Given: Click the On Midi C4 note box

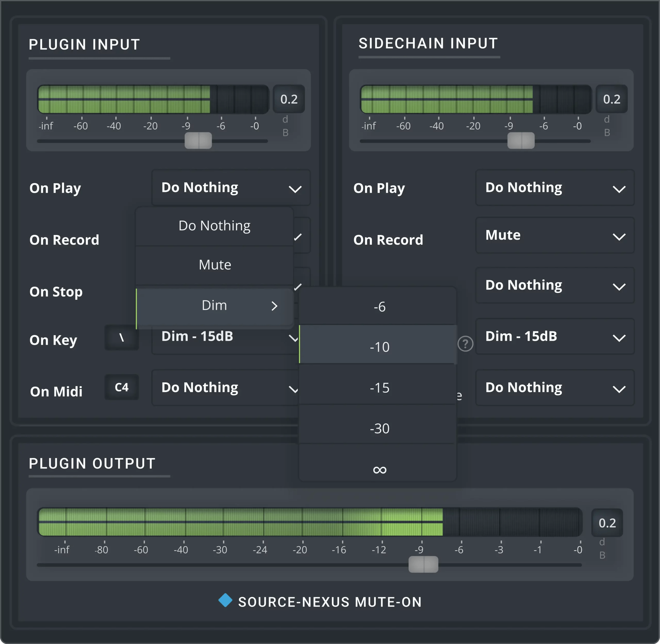Looking at the screenshot, I should click(x=121, y=387).
